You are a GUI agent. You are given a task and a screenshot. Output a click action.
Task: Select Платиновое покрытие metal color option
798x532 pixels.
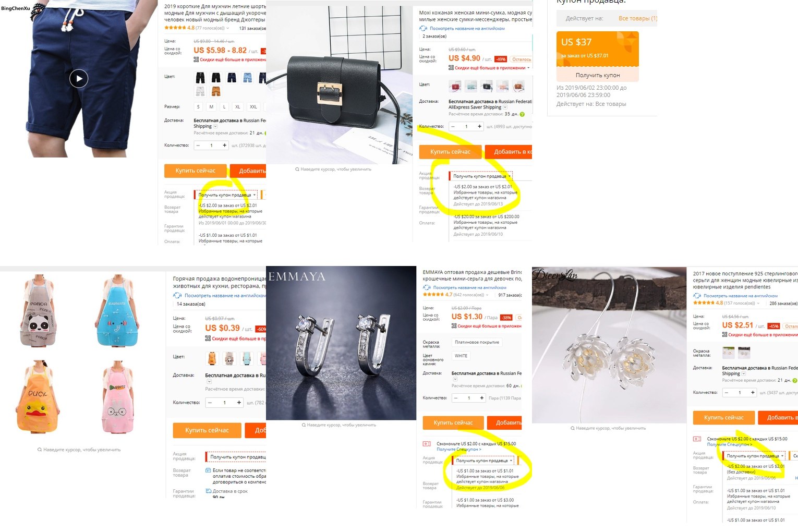[x=477, y=342]
